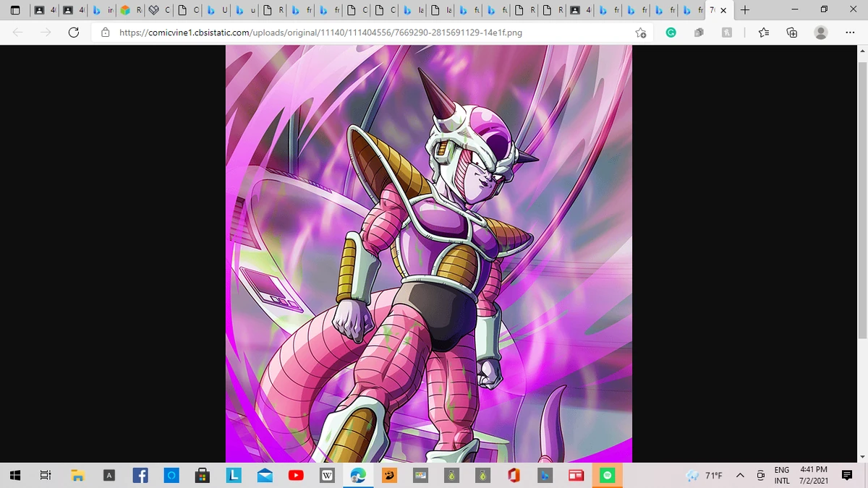The image size is (868, 488).
Task: Launch Spotify from the taskbar
Action: tap(607, 476)
